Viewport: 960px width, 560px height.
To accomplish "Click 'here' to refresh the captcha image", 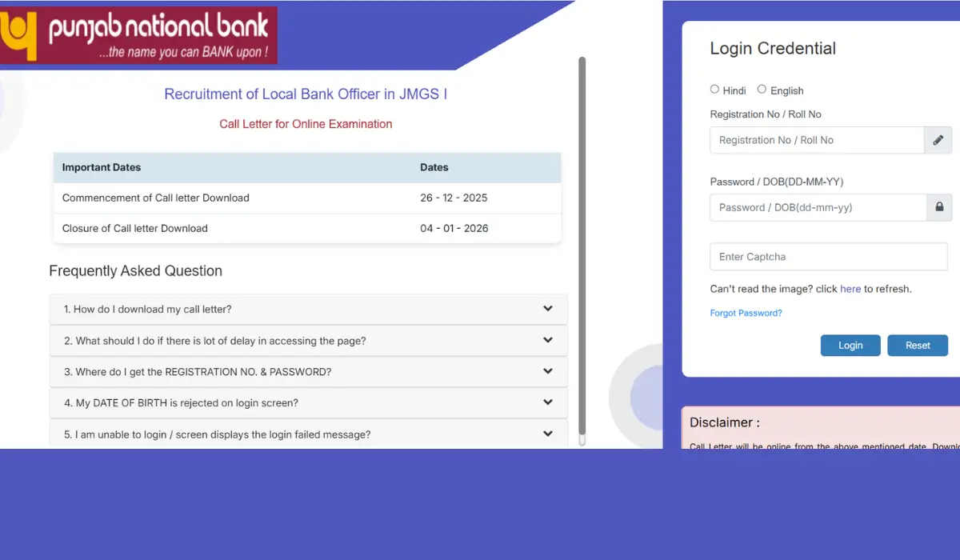I will point(850,288).
